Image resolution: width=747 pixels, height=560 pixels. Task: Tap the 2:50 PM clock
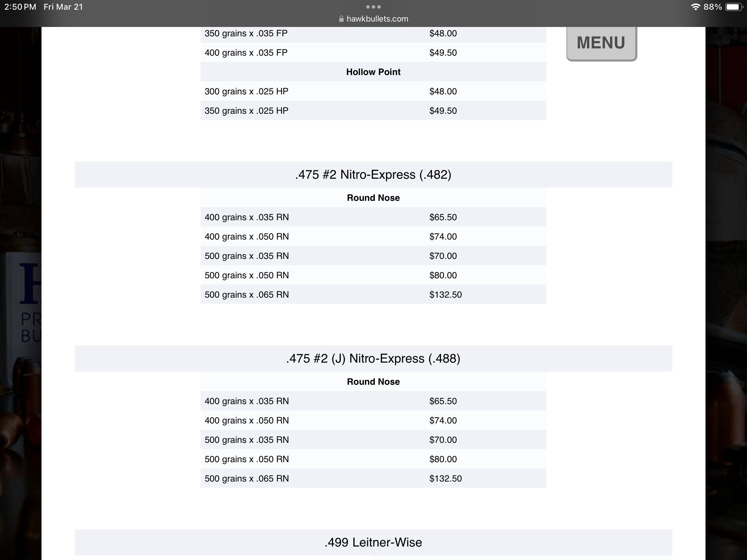pos(20,7)
